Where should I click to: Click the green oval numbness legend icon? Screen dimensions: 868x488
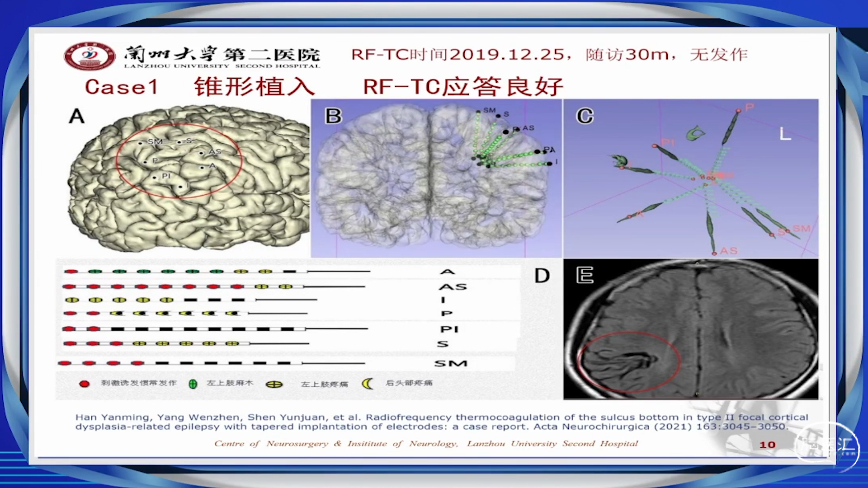[x=193, y=384]
